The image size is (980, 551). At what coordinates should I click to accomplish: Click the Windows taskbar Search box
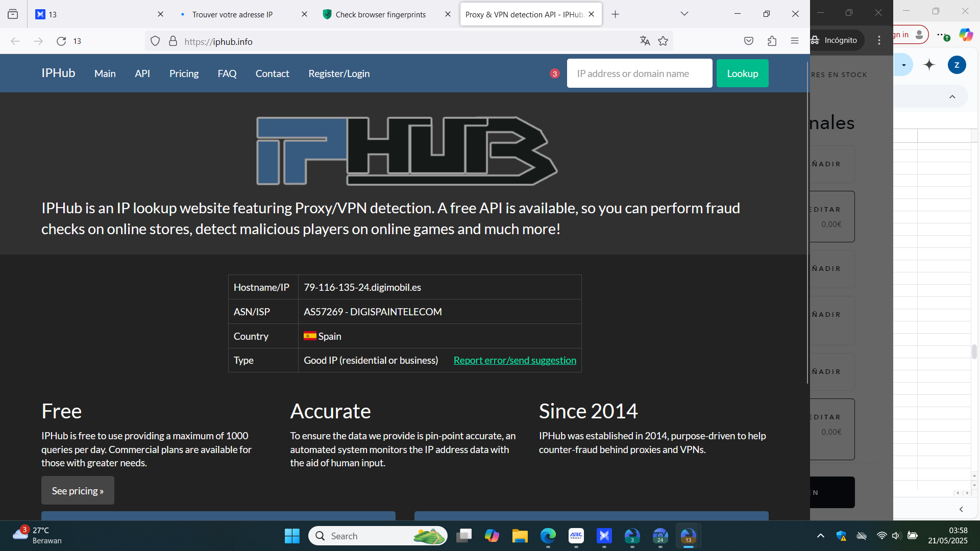378,536
